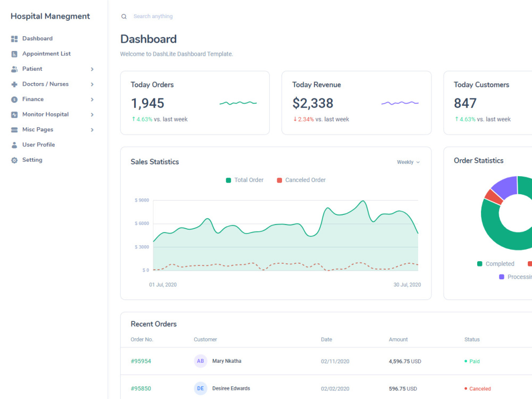Image resolution: width=532 pixels, height=399 pixels.
Task: Expand the Misc Pages menu
Action: (x=91, y=129)
